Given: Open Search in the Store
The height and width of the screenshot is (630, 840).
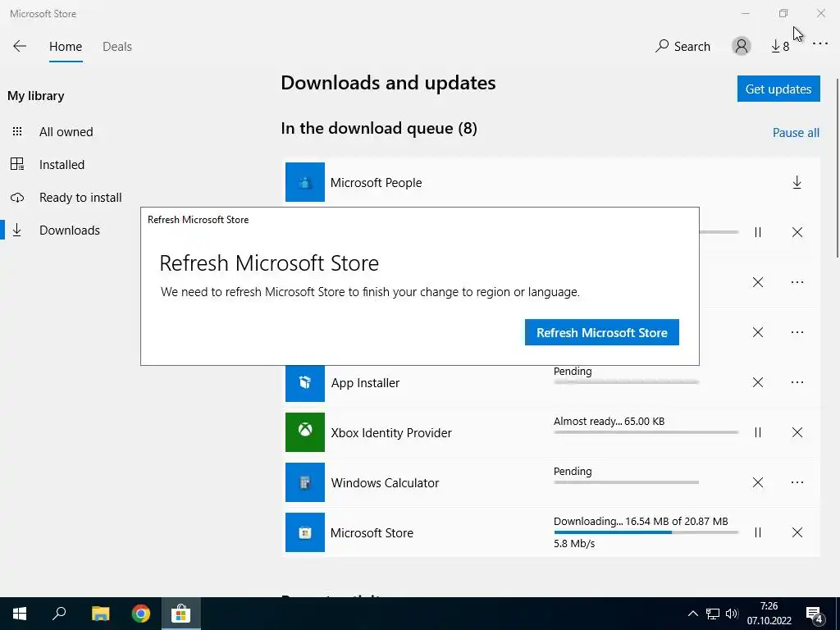Looking at the screenshot, I should coord(682,47).
